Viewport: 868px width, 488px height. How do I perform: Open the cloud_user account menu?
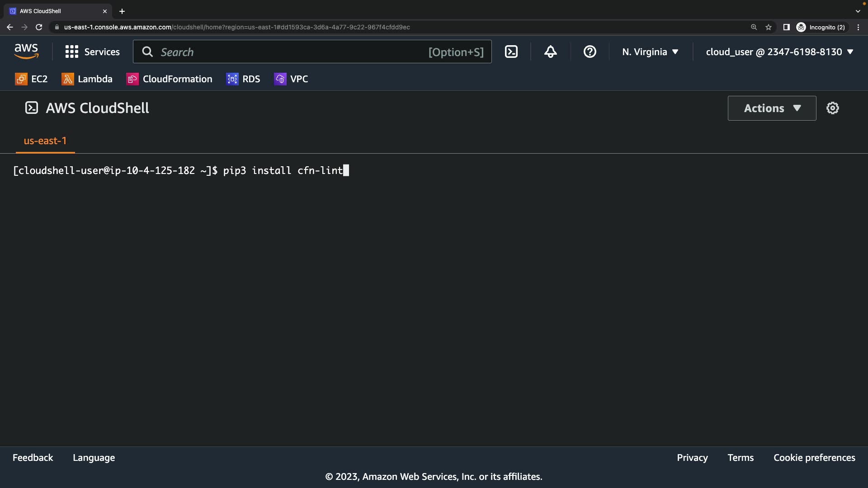(779, 52)
